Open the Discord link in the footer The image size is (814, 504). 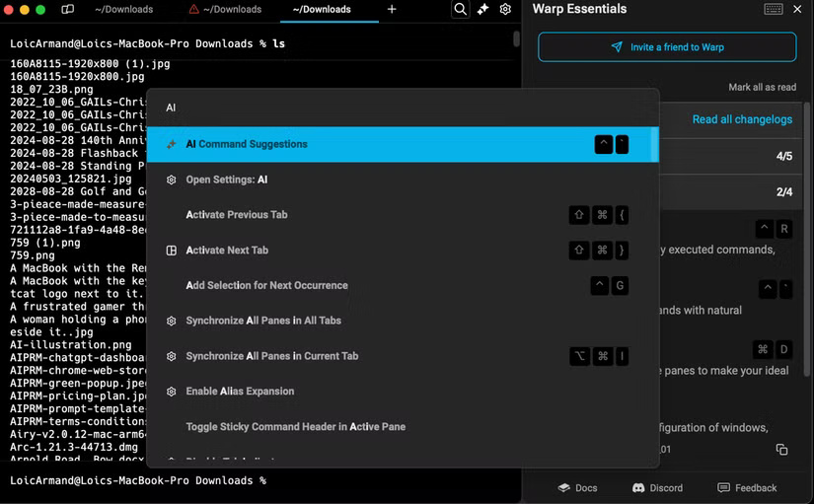pyautogui.click(x=657, y=488)
